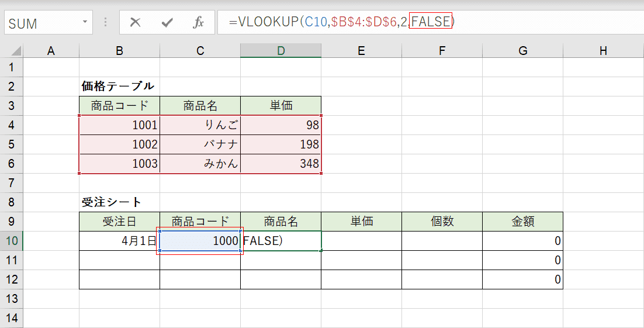Image resolution: width=644 pixels, height=328 pixels.
Task: Select column A header
Action: click(51, 50)
